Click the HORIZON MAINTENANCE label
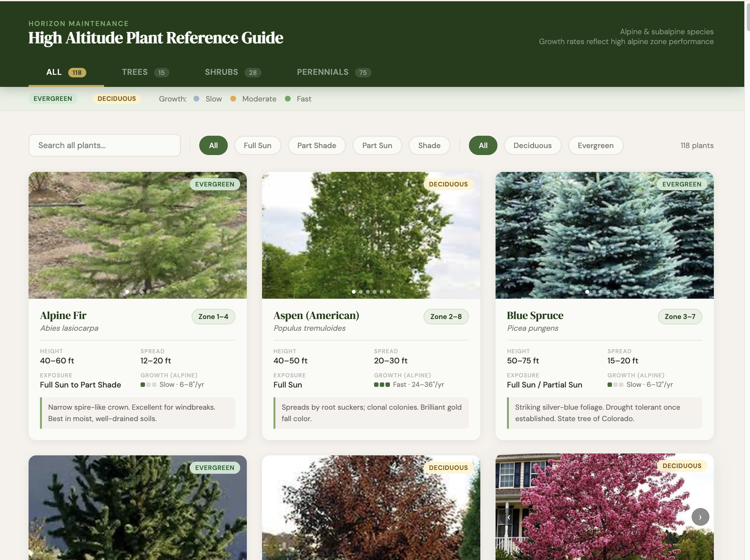 79,23
